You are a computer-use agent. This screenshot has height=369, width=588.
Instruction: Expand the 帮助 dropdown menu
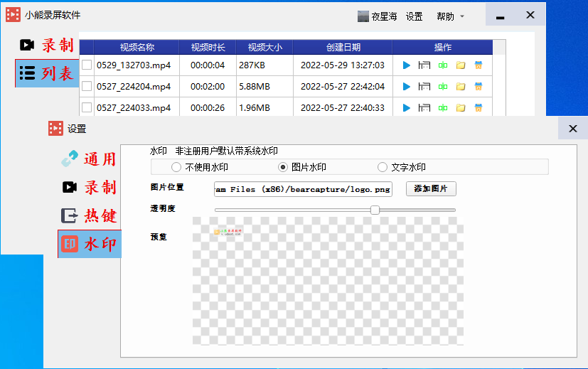coord(450,16)
